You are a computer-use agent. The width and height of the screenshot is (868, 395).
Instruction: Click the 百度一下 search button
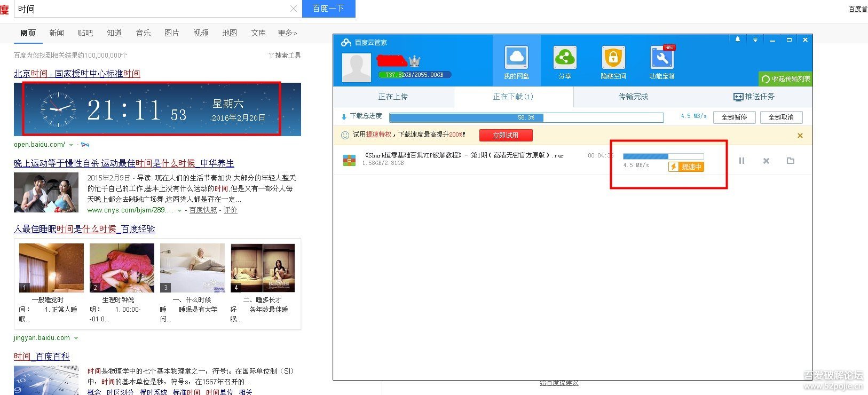(328, 9)
